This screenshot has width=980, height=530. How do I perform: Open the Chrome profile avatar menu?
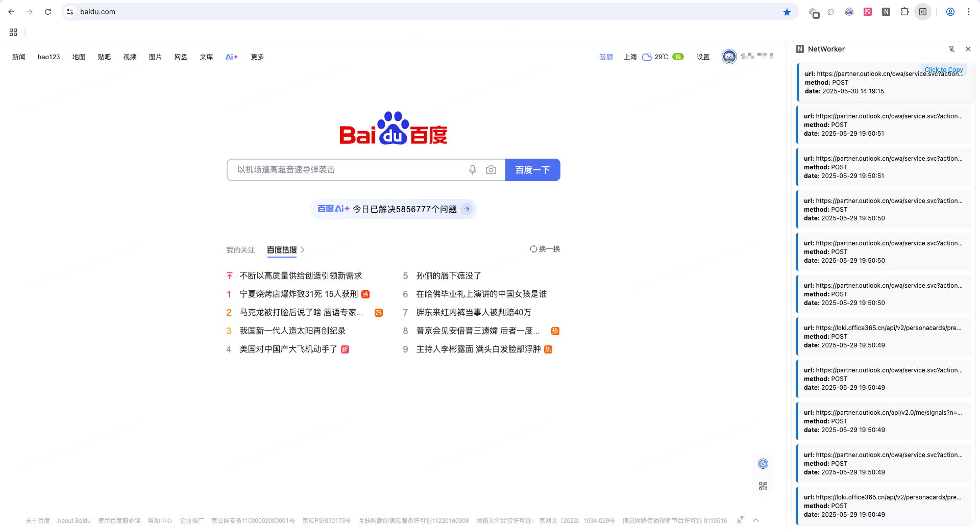tap(950, 12)
